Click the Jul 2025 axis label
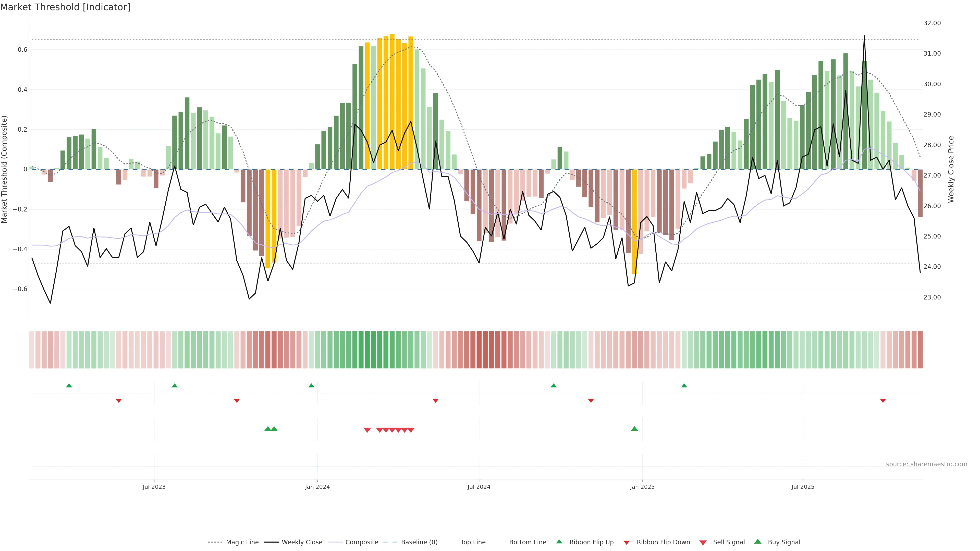Screen dimensions: 980x551 tap(803, 487)
